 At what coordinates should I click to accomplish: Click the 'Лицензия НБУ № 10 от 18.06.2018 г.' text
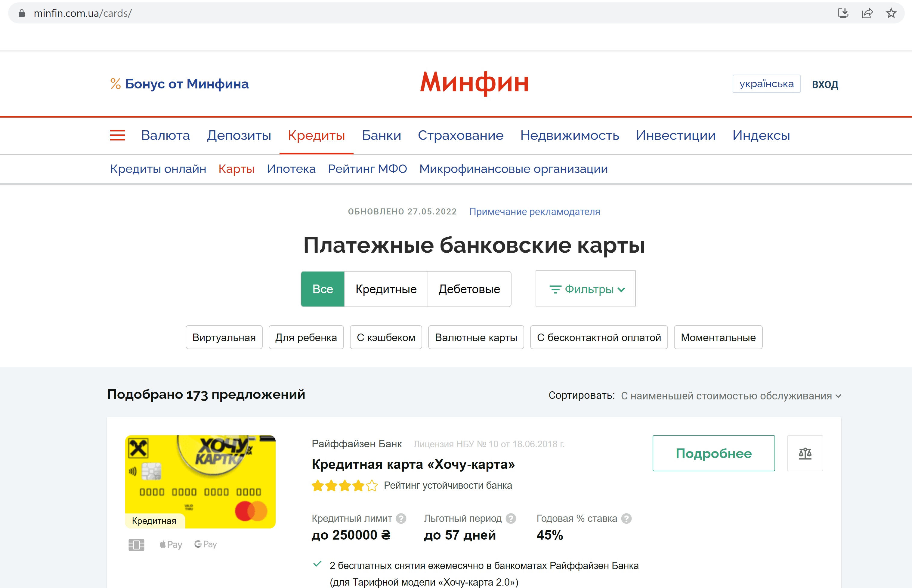click(x=489, y=444)
